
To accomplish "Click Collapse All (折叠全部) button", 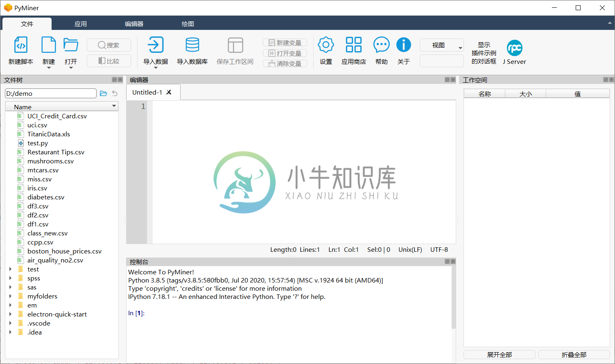I will 574,355.
